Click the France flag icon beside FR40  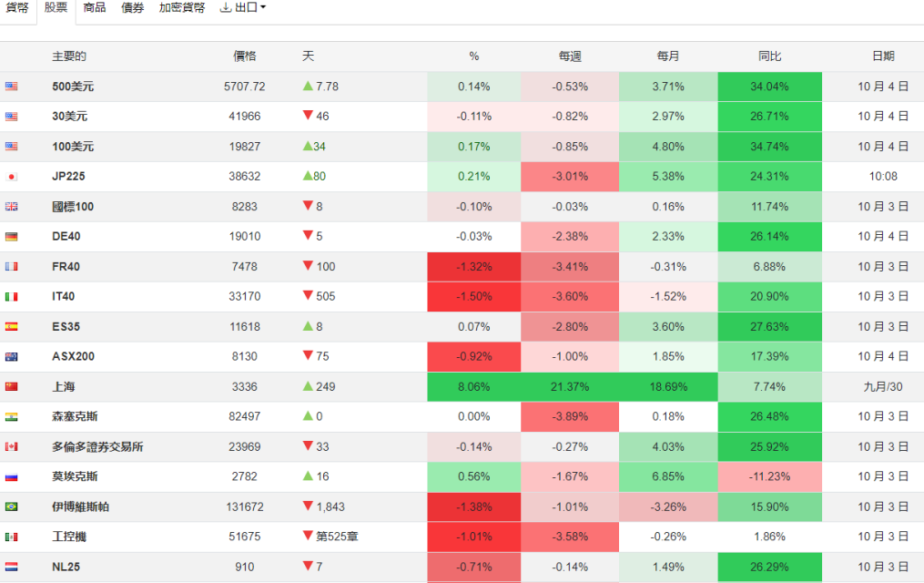pyautogui.click(x=11, y=267)
